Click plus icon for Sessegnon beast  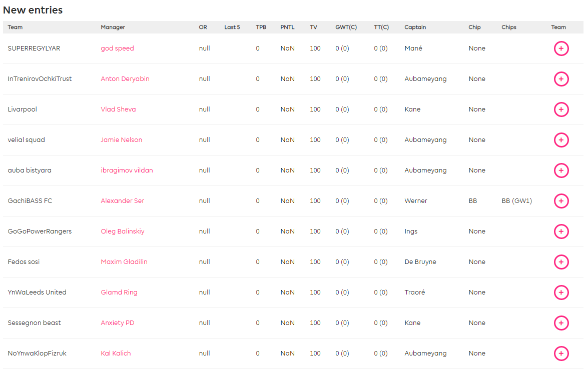tap(561, 323)
